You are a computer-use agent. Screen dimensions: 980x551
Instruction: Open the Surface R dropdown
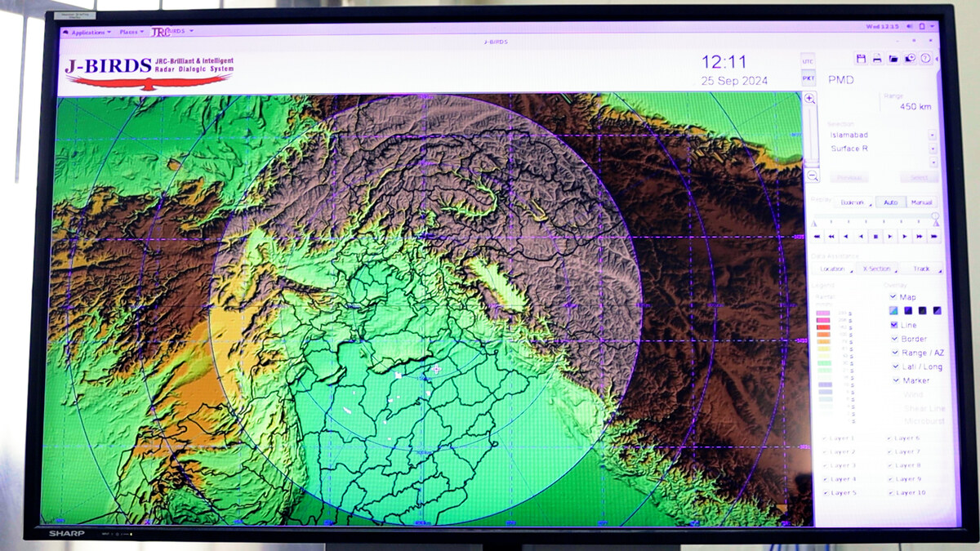[x=933, y=149]
